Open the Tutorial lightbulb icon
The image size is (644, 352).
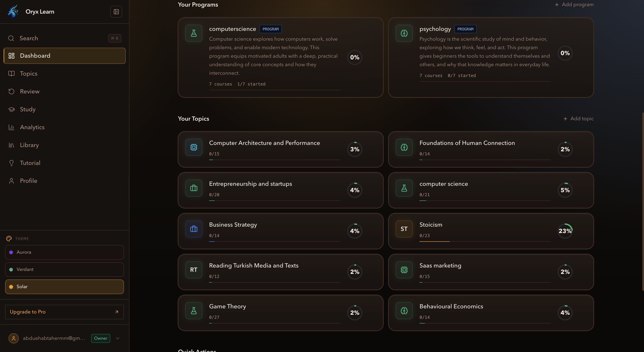point(11,163)
